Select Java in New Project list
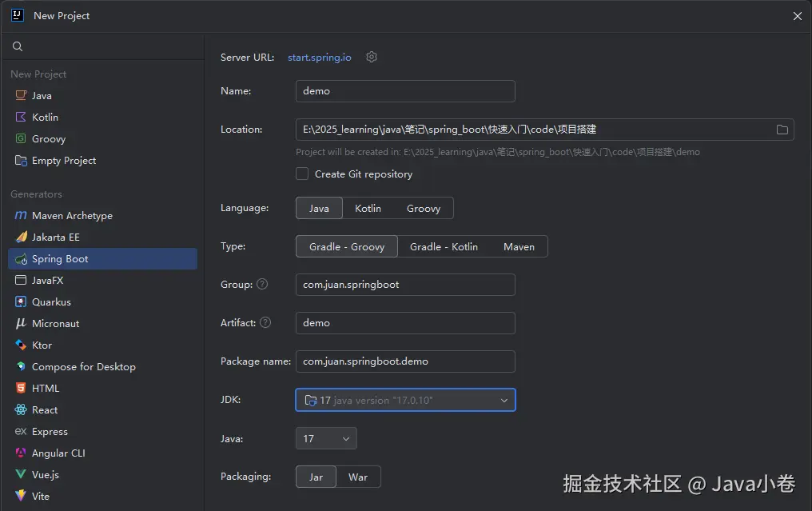Viewport: 812px width, 511px height. tap(102, 95)
